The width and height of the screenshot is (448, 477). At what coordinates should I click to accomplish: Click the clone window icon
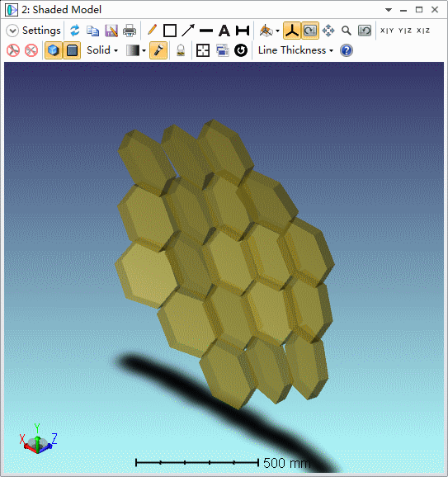pyautogui.click(x=223, y=50)
